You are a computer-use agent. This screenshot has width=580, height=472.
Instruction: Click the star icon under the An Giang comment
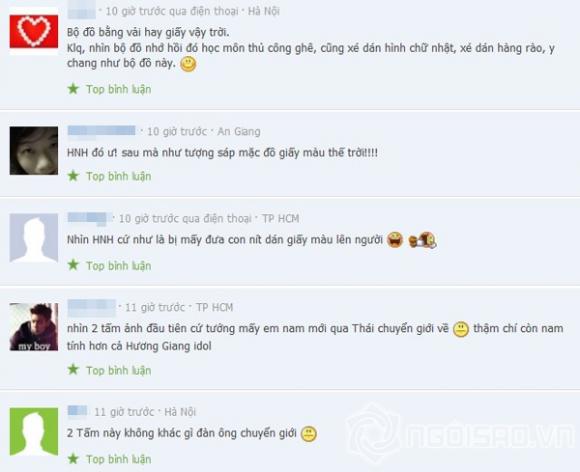(x=73, y=176)
